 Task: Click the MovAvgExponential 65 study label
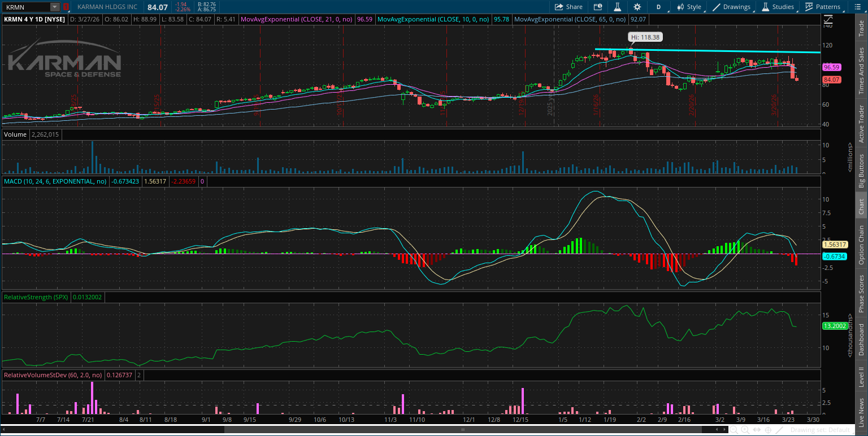pos(570,19)
